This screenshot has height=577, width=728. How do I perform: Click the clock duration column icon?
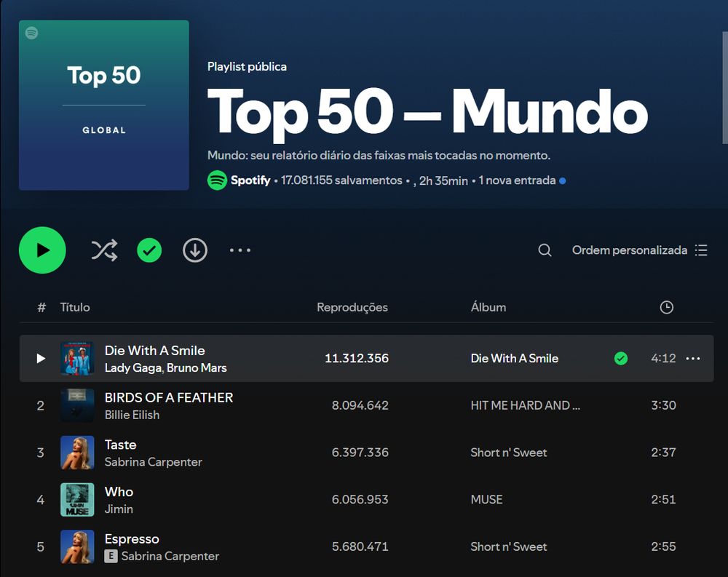coord(666,307)
